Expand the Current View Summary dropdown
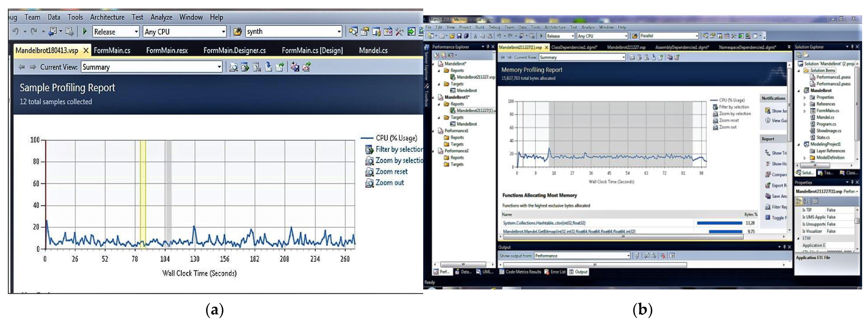The height and width of the screenshot is (323, 868). [x=219, y=67]
